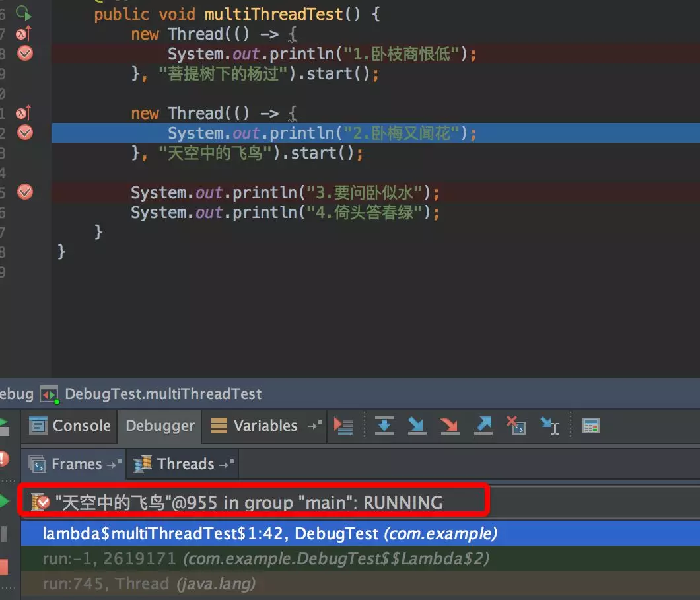This screenshot has height=600, width=700.
Task: Switch to the Console tab
Action: tap(69, 426)
